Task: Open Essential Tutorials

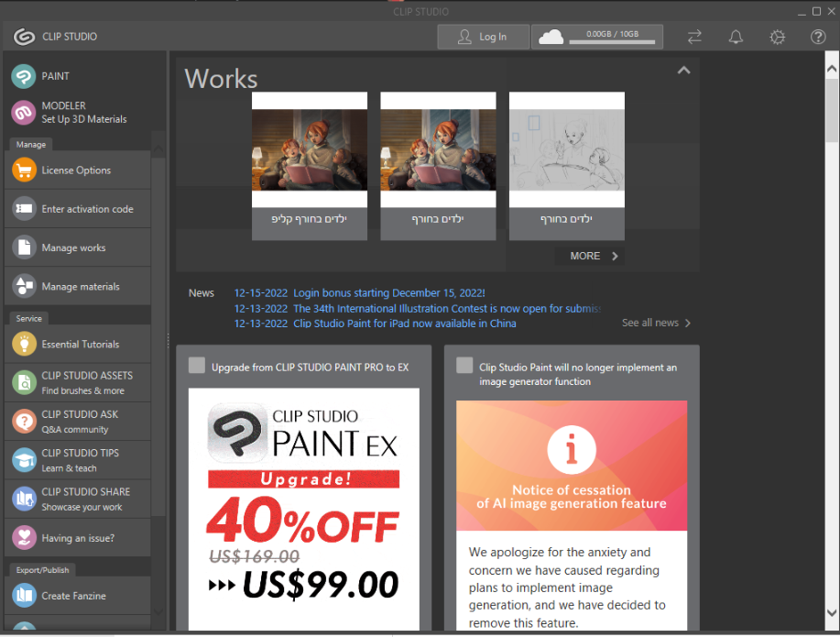Action: tap(78, 344)
